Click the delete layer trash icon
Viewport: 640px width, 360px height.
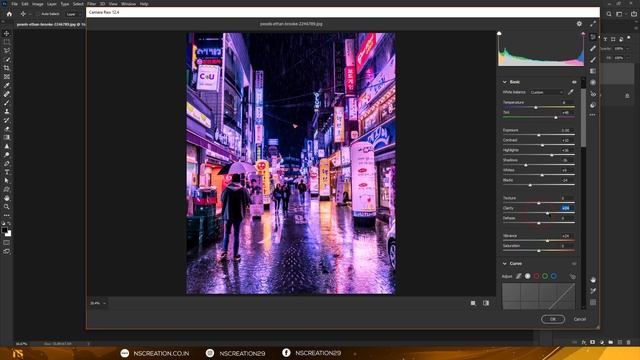coord(628,342)
